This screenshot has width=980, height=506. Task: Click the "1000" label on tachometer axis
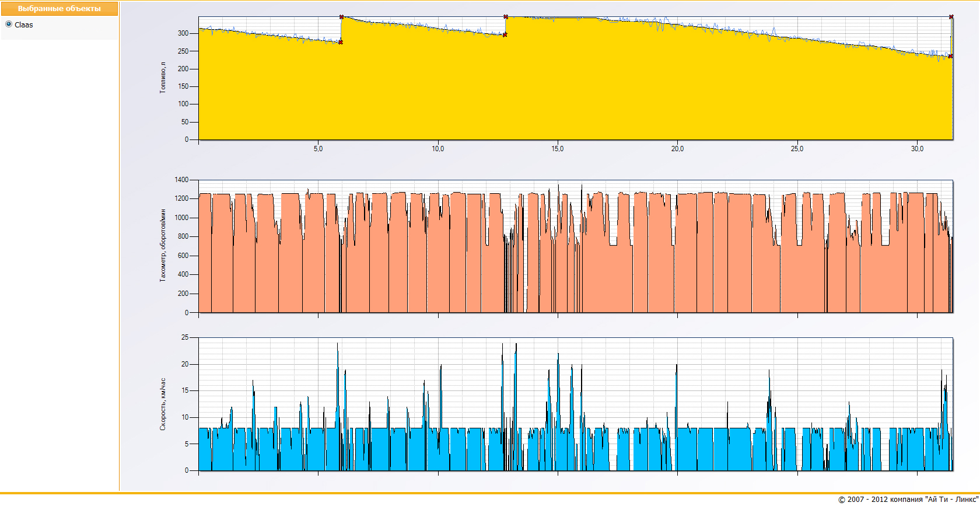click(x=181, y=218)
